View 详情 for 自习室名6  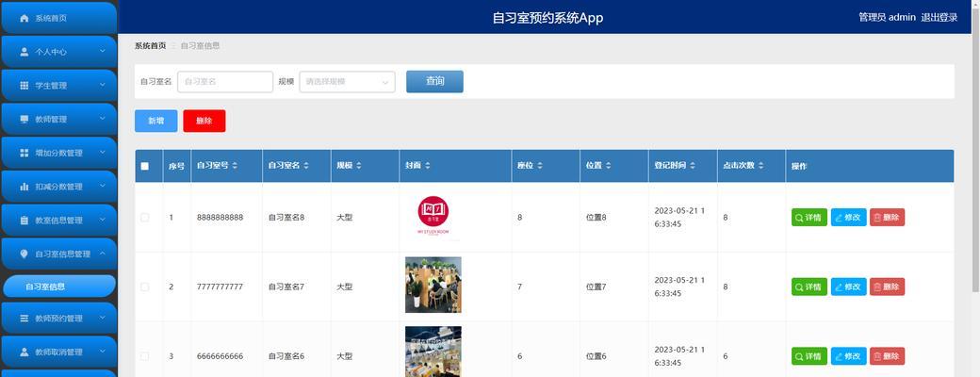(x=808, y=356)
